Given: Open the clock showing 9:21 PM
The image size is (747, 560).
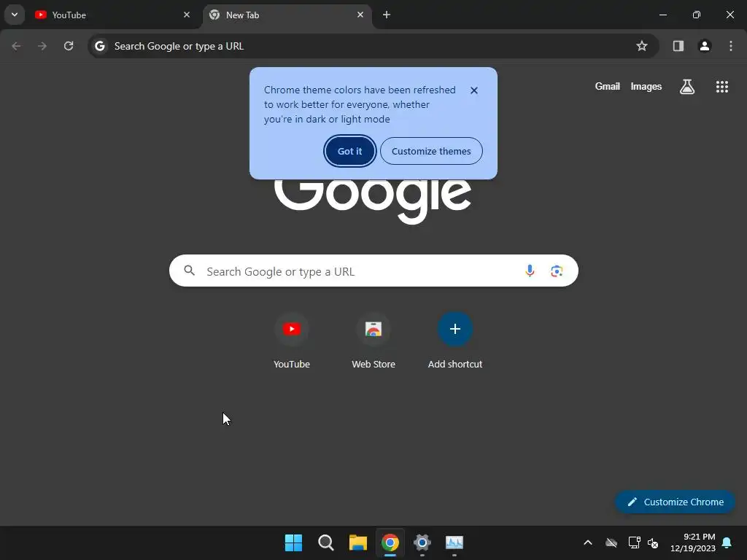Looking at the screenshot, I should (x=693, y=542).
